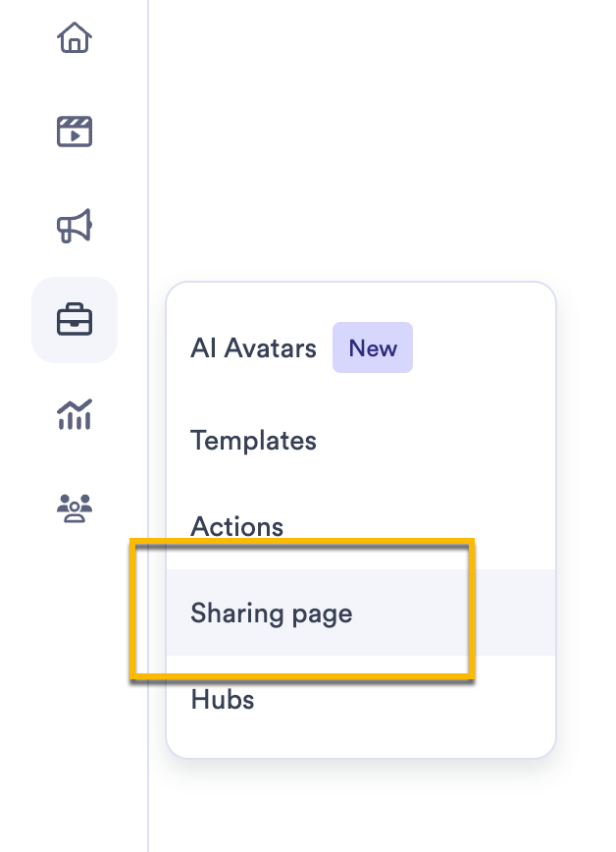Open the Home icon in the sidebar
The width and height of the screenshot is (616, 852).
click(x=75, y=40)
